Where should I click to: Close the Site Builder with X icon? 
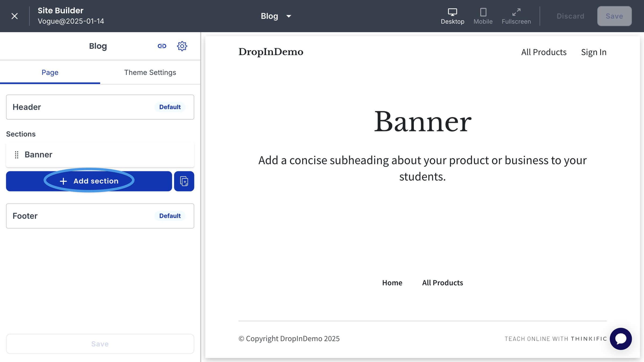[x=14, y=16]
